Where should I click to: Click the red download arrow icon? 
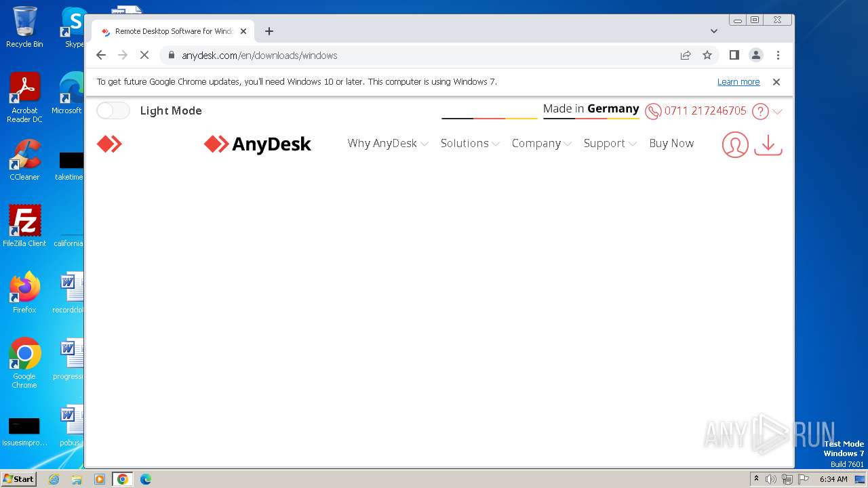click(768, 144)
